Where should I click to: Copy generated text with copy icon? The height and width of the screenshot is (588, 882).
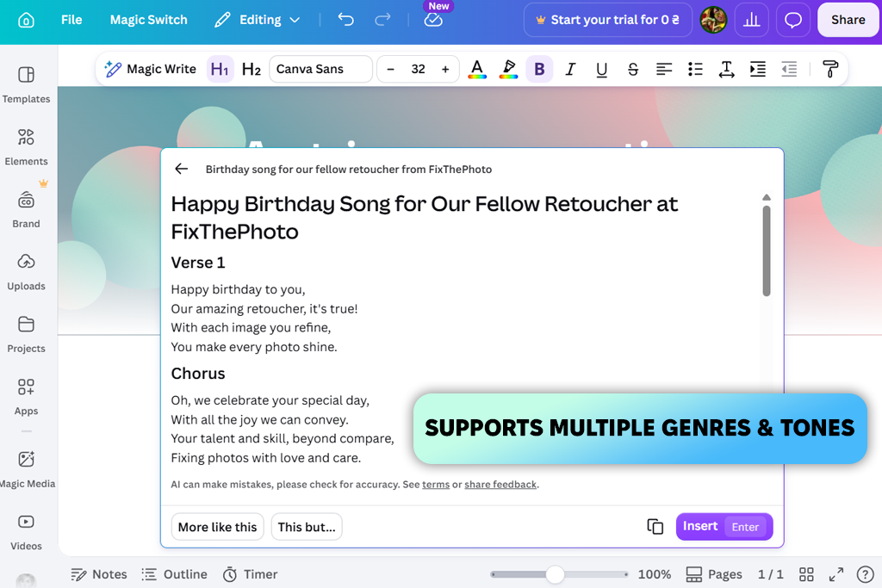coord(655,527)
